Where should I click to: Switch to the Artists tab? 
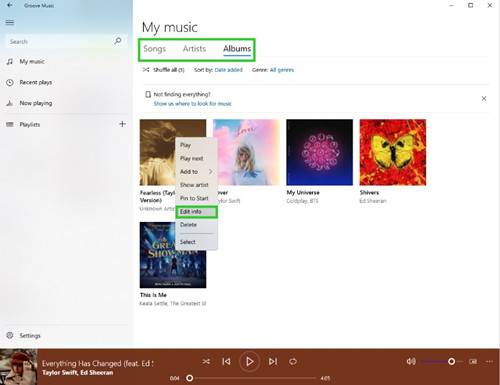194,49
